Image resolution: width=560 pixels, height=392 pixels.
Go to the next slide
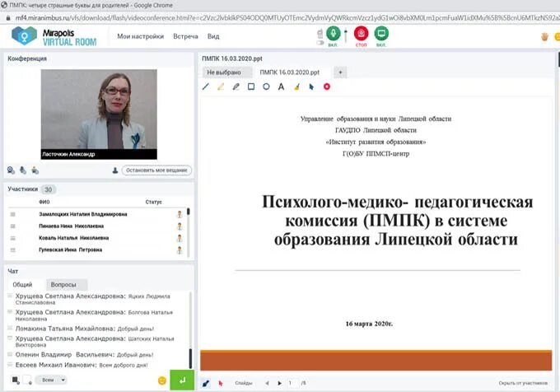click(x=279, y=383)
